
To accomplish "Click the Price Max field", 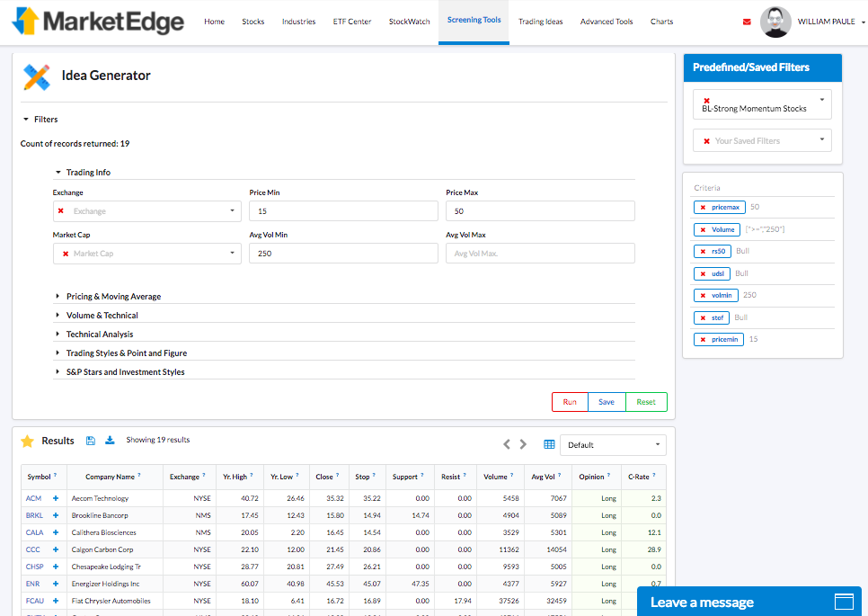I will 540,211.
